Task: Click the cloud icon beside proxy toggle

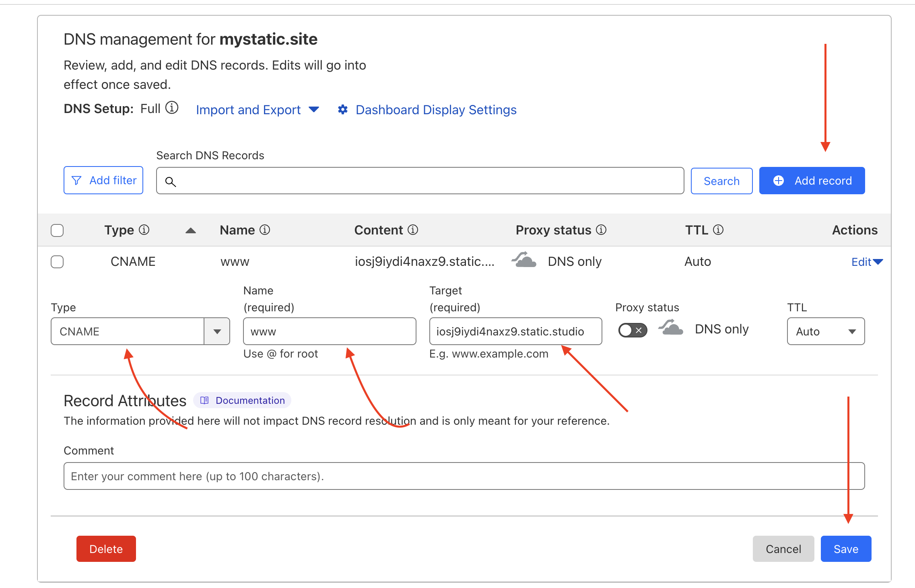Action: pos(671,327)
